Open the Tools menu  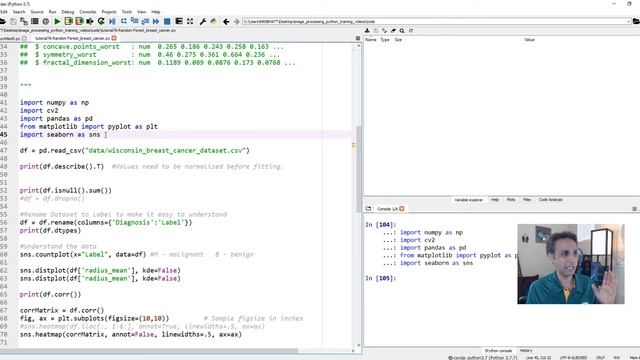coord(127,12)
